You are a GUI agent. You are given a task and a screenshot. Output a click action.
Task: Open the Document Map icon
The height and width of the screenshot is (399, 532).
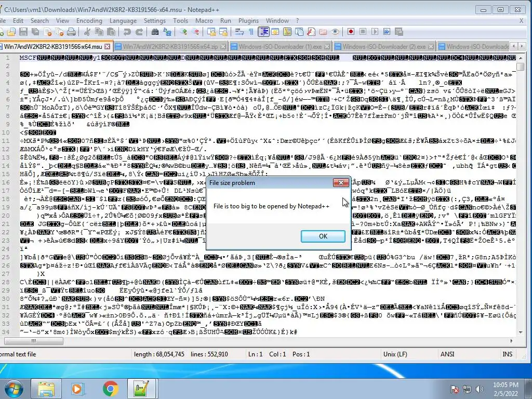click(287, 32)
